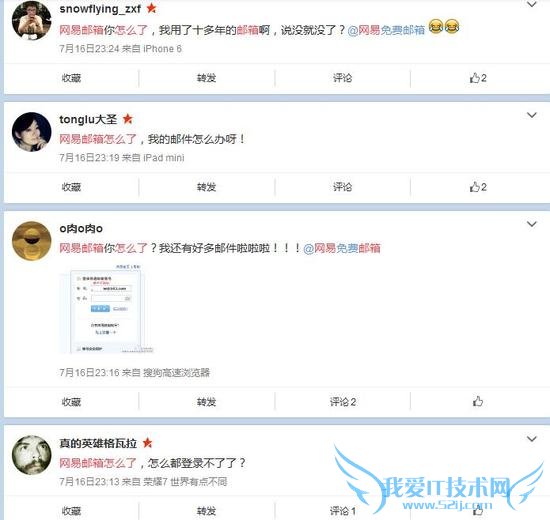The width and height of the screenshot is (550, 520).
Task: Open snowflying_zxf's avatar
Action: tap(32, 21)
